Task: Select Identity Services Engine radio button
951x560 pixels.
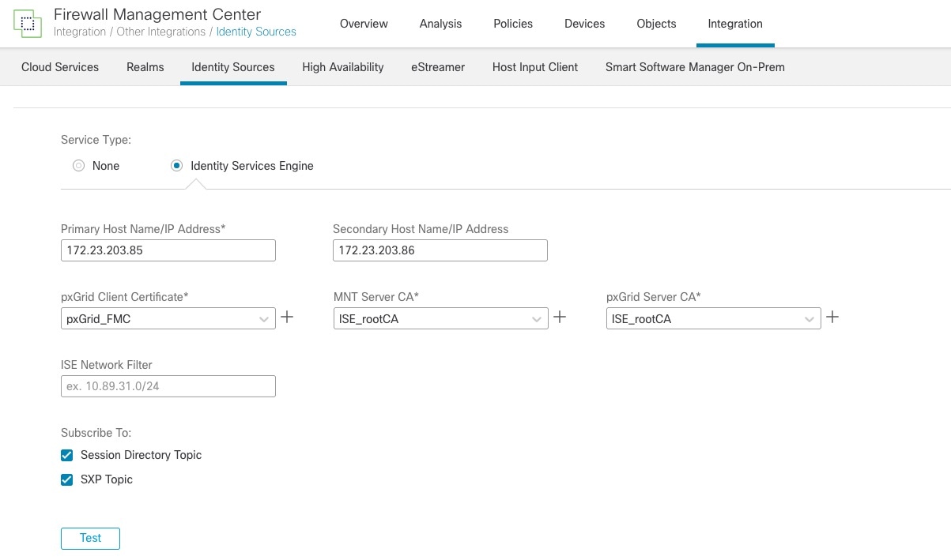Action: [177, 166]
